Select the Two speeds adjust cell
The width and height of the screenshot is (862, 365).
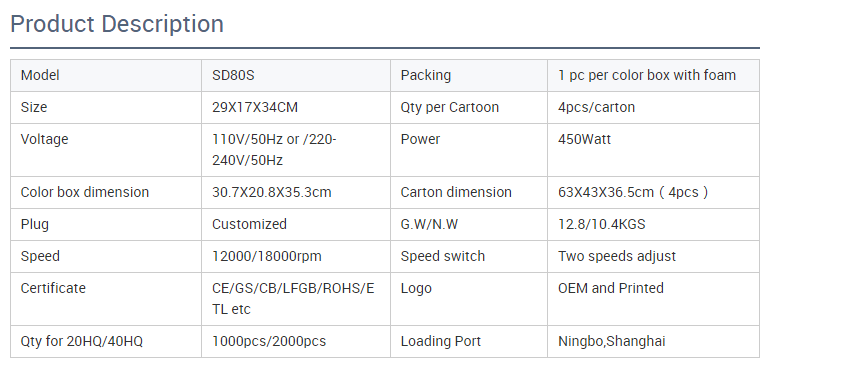(653, 257)
